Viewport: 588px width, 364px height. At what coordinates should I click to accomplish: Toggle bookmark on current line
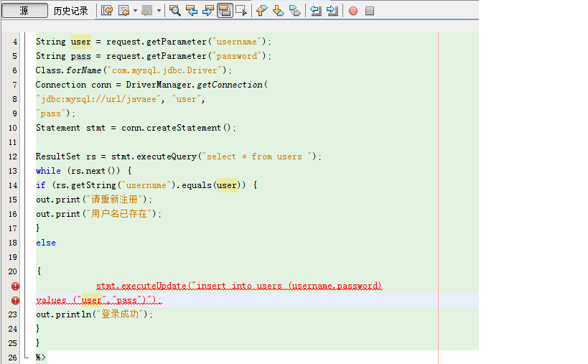click(295, 11)
